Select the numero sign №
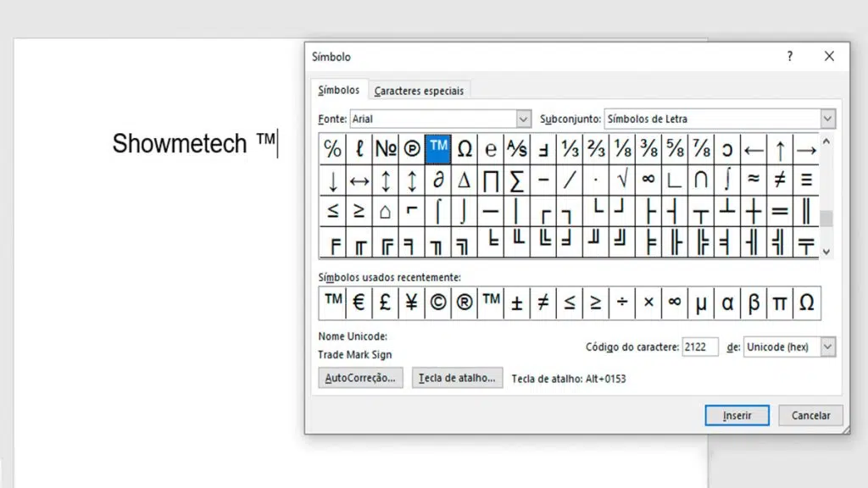868x488 pixels. click(385, 147)
